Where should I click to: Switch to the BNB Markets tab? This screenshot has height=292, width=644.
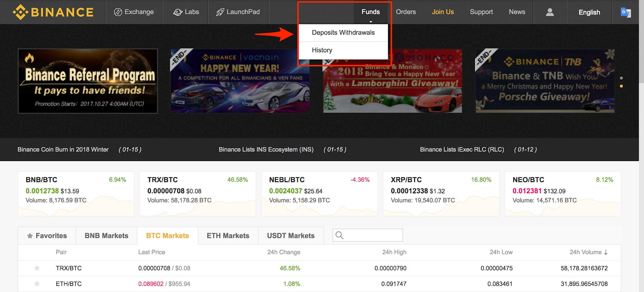point(106,236)
